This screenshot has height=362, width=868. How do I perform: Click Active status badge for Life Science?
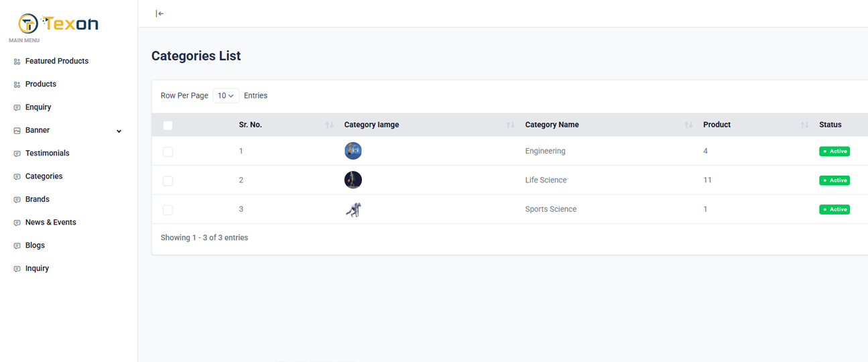pyautogui.click(x=834, y=180)
